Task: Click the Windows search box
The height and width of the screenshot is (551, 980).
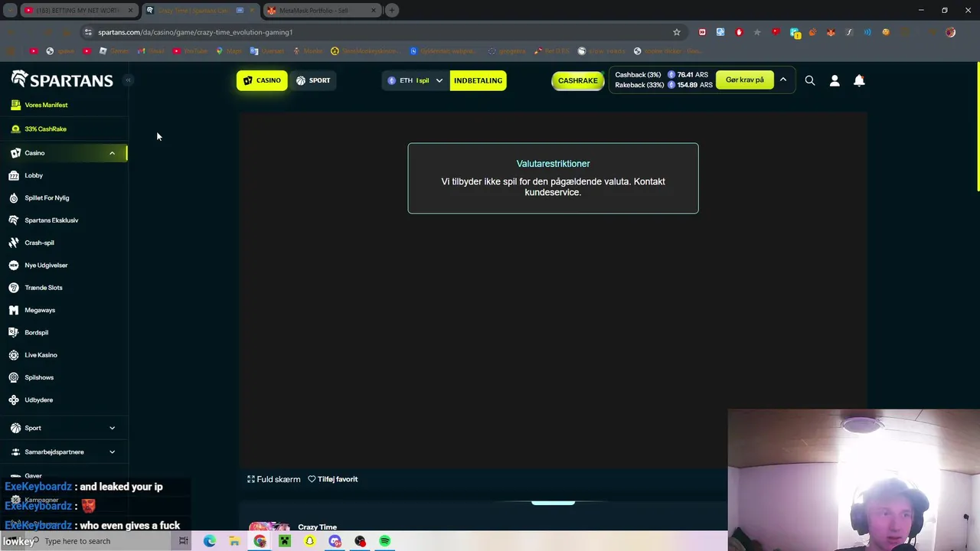Action: pos(105,541)
